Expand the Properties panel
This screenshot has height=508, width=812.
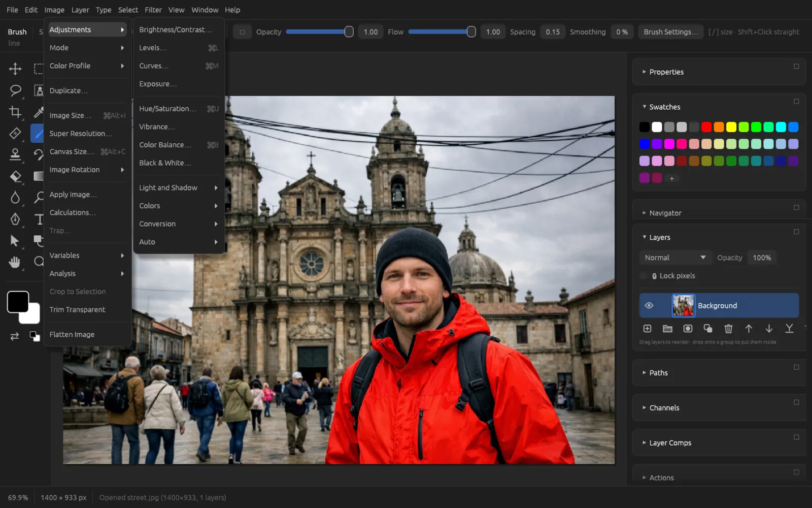644,72
